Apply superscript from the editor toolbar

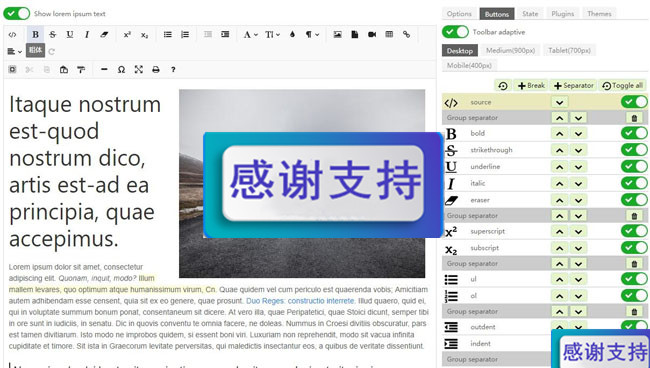[x=127, y=35]
